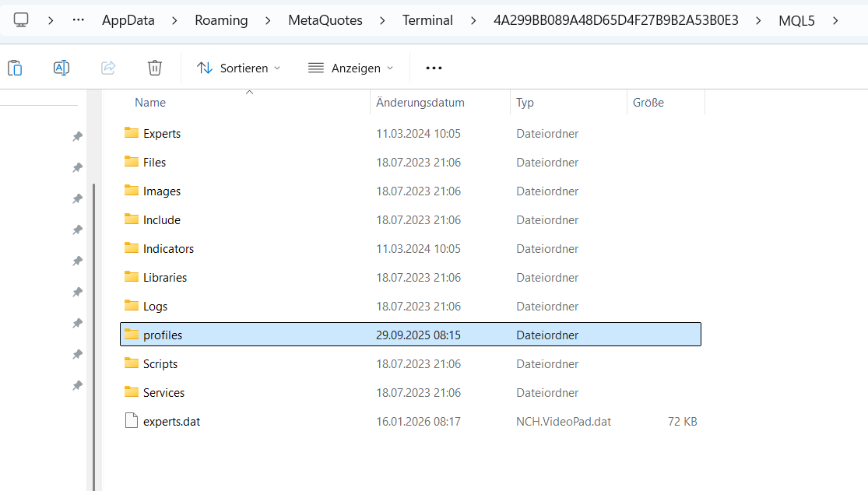The image size is (868, 491).
Task: Click the Delete trash icon
Action: point(154,68)
